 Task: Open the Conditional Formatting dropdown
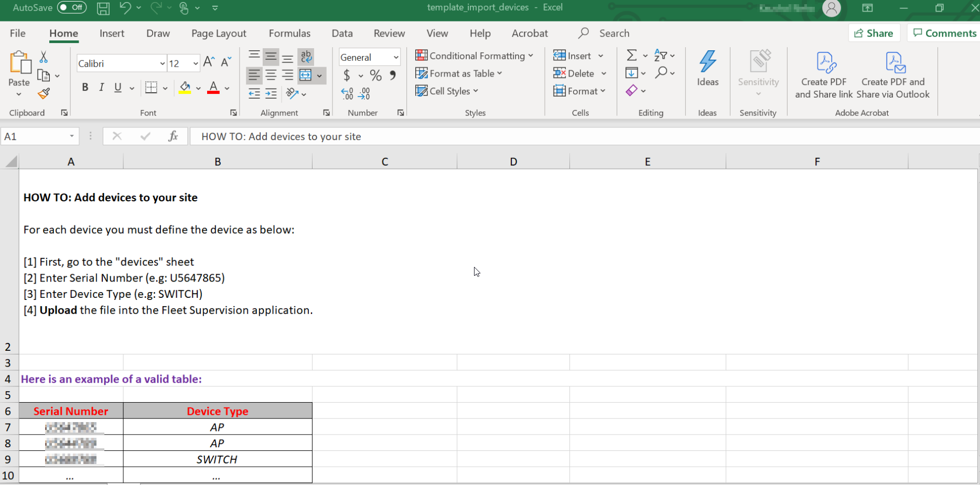coord(474,56)
